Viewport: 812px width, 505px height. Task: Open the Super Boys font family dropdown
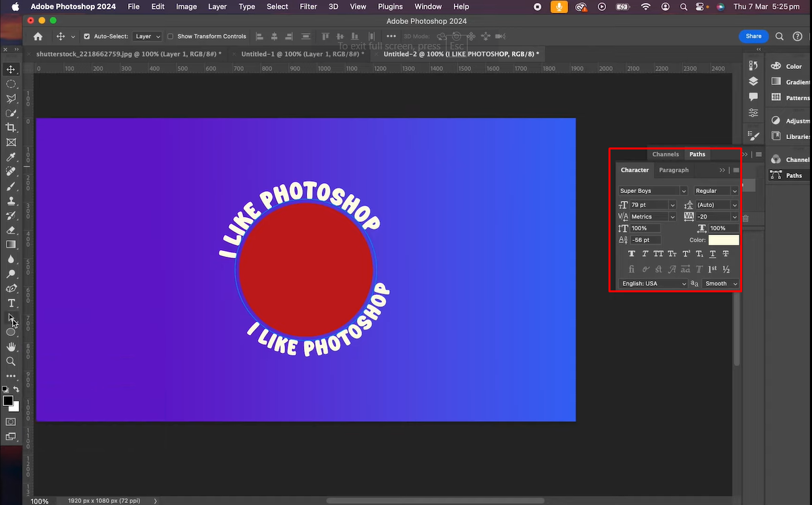pyautogui.click(x=684, y=190)
